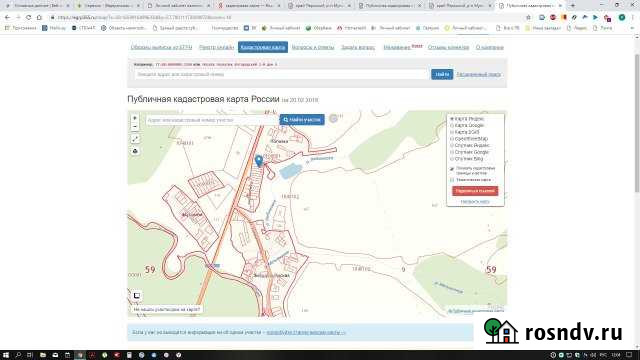Focus the map plot search field

point(212,120)
